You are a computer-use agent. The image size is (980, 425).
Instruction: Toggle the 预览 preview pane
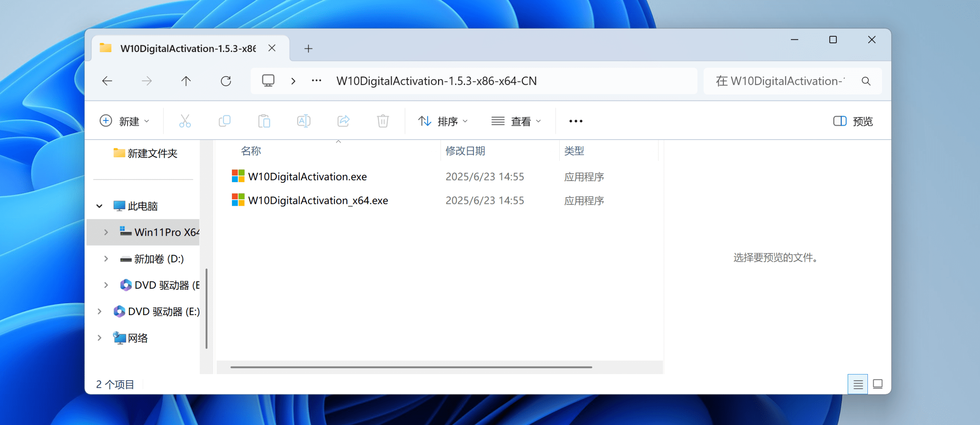(853, 121)
